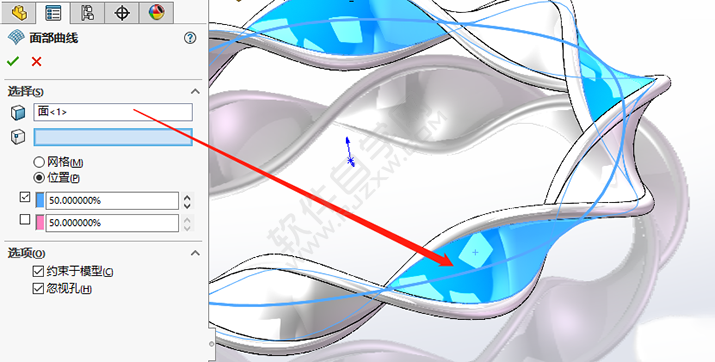Open the ConfigurationManager tab
The height and width of the screenshot is (362, 715).
pos(87,13)
